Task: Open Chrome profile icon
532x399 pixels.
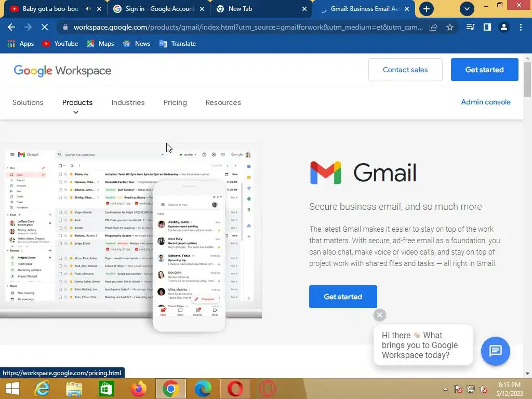Action: click(504, 27)
